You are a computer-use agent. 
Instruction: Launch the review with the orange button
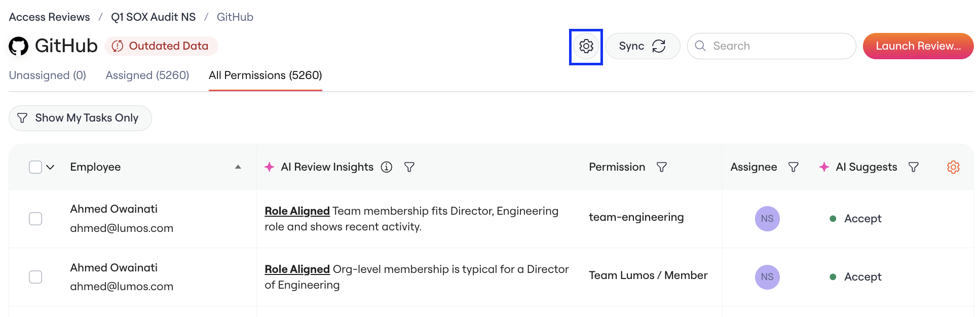pos(918,46)
